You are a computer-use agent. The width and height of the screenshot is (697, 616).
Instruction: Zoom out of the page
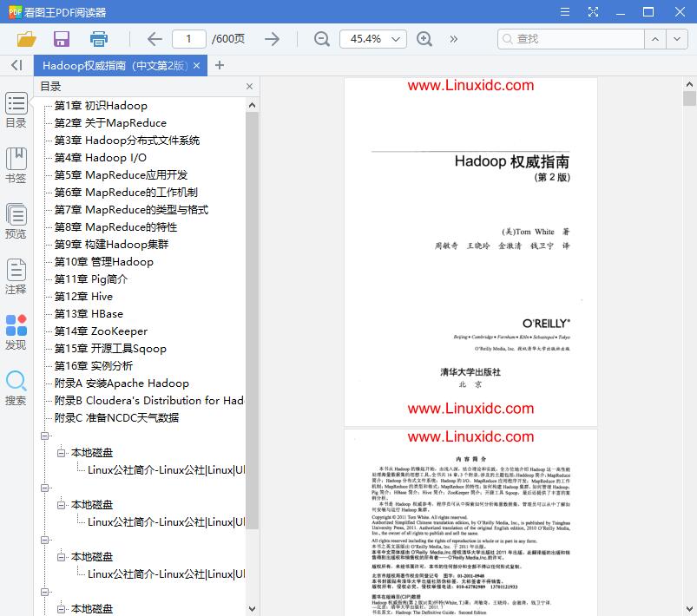click(321, 39)
